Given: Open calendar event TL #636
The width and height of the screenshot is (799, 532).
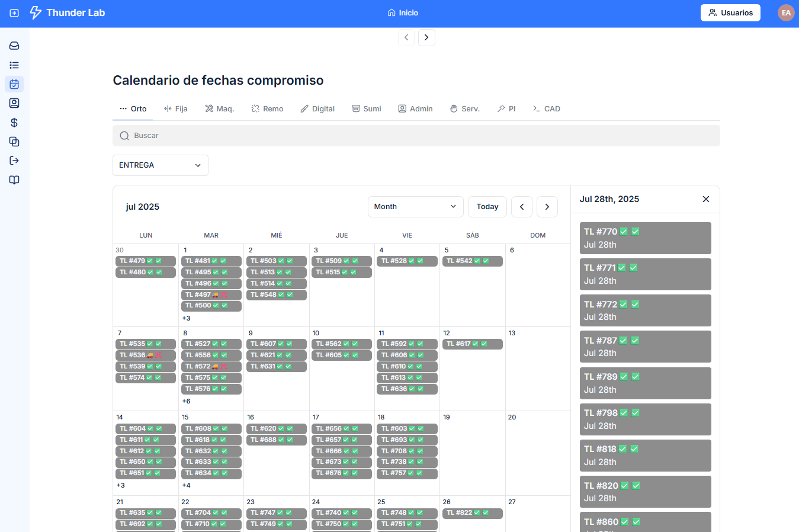Looking at the screenshot, I should point(407,389).
